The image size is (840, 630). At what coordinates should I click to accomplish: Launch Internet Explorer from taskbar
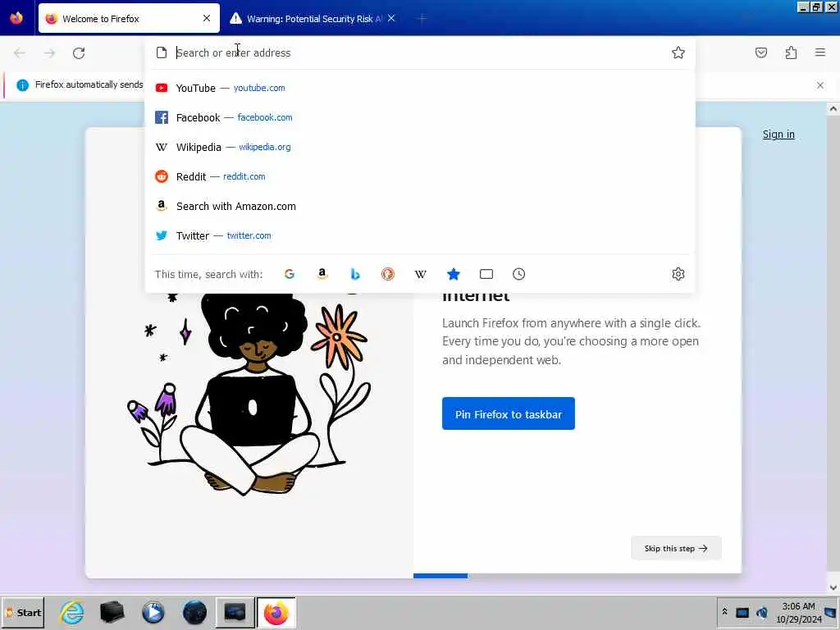point(72,612)
